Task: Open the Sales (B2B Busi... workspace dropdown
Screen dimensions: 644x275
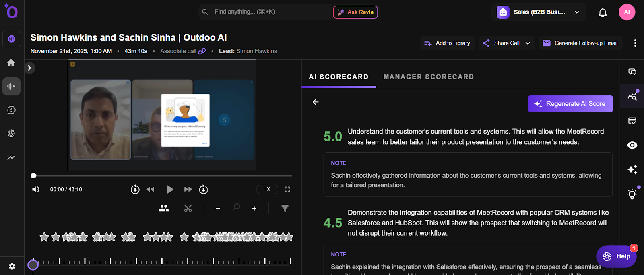Action: [x=539, y=12]
